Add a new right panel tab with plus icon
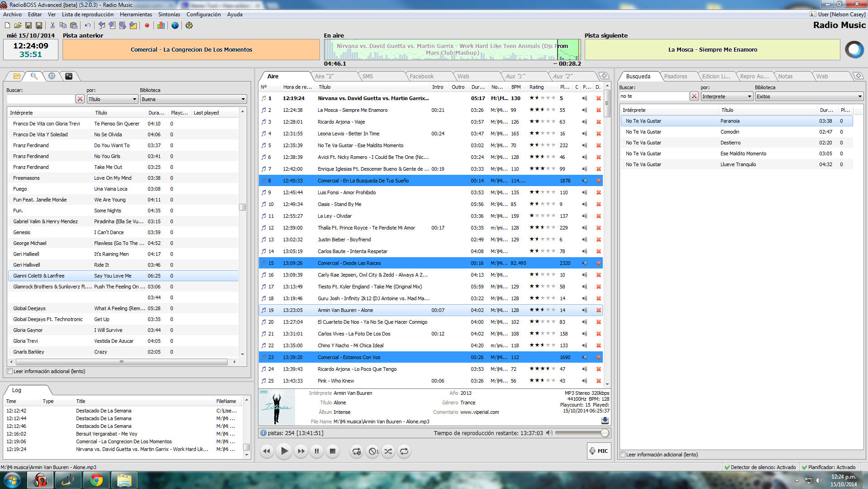Image resolution: width=868 pixels, height=489 pixels. (858, 76)
